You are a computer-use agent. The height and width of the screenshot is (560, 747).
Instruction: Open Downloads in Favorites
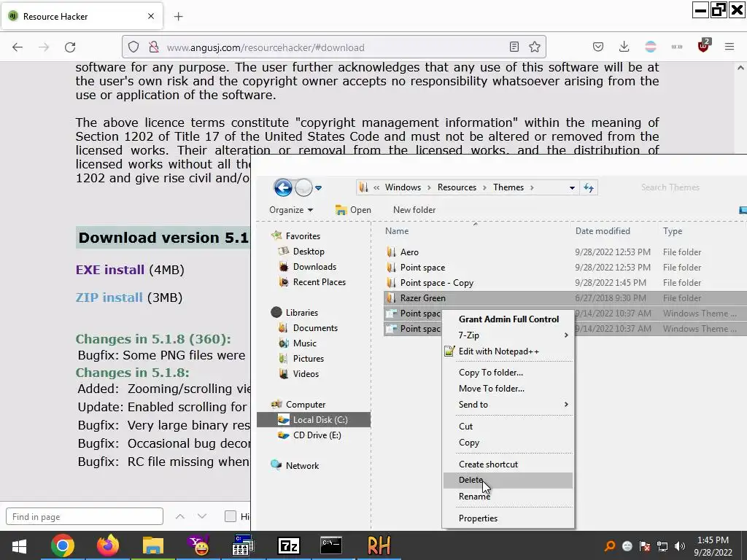pos(314,267)
